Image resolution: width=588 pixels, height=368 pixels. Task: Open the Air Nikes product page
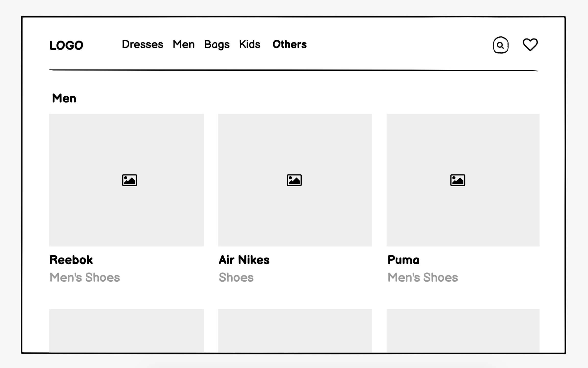point(244,260)
